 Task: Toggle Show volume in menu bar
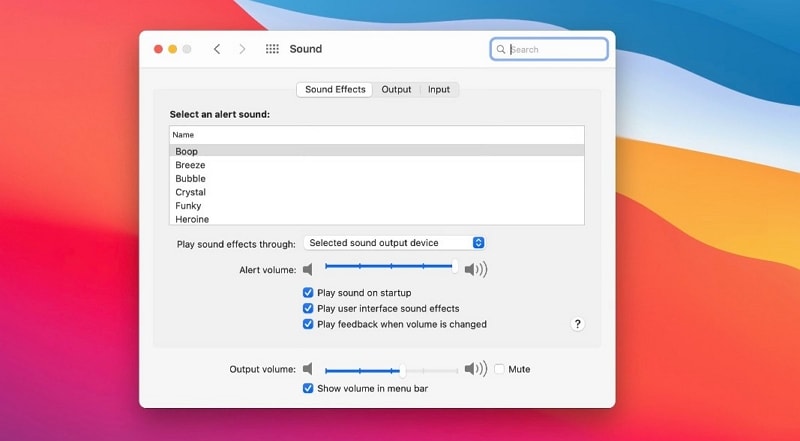tap(308, 388)
